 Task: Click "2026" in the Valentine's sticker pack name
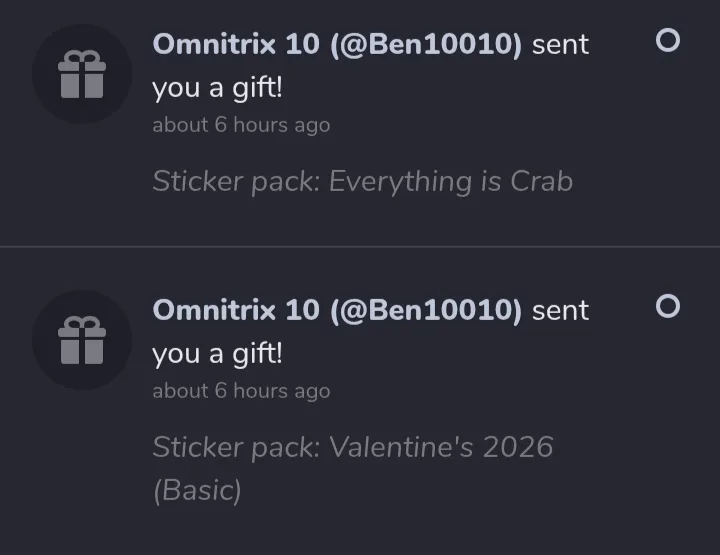(x=517, y=447)
